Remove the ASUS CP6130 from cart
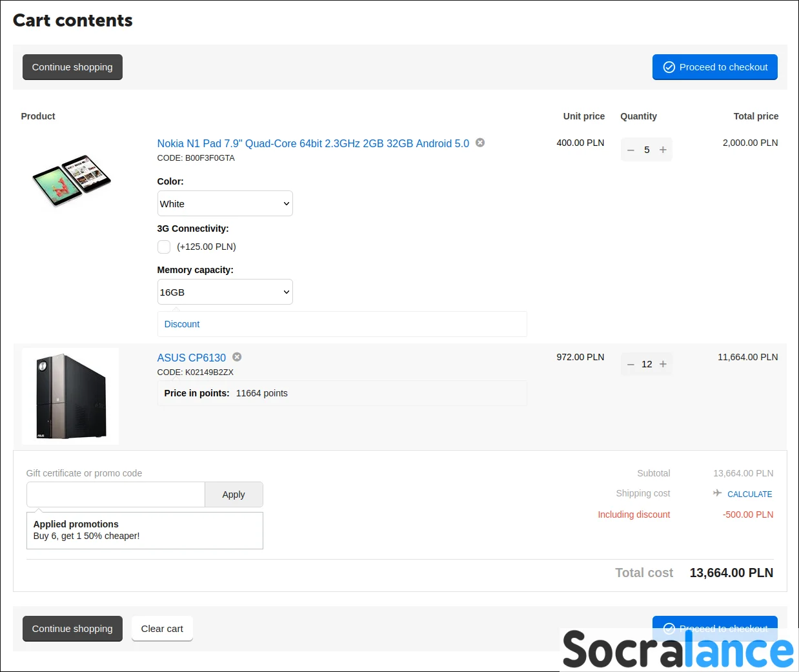This screenshot has width=799, height=672. (x=237, y=357)
